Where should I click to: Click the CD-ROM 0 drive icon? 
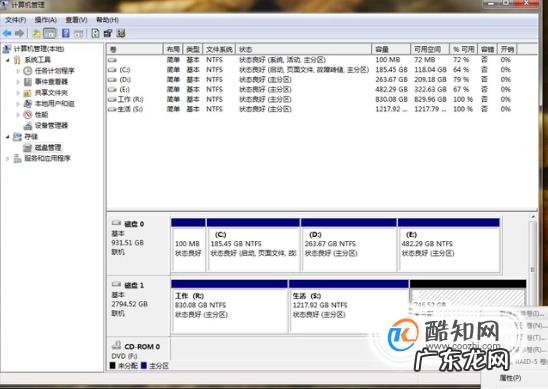116,346
